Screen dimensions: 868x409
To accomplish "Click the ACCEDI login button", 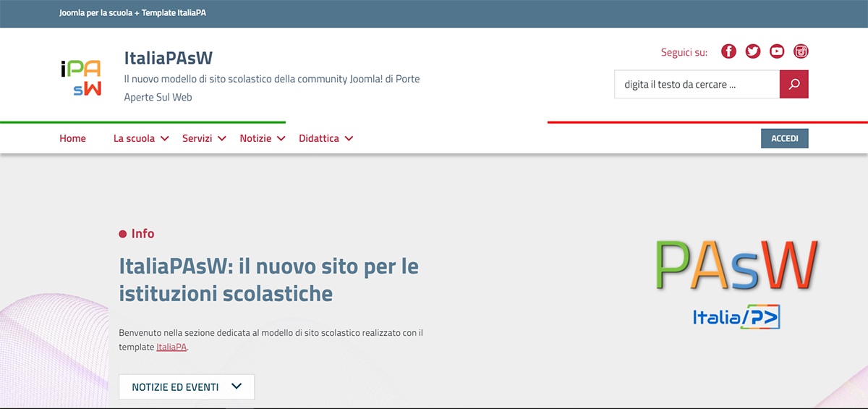I will tap(785, 138).
